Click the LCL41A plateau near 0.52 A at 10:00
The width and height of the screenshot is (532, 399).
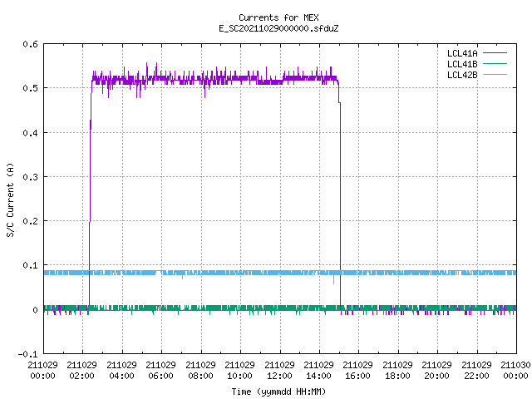(x=240, y=79)
